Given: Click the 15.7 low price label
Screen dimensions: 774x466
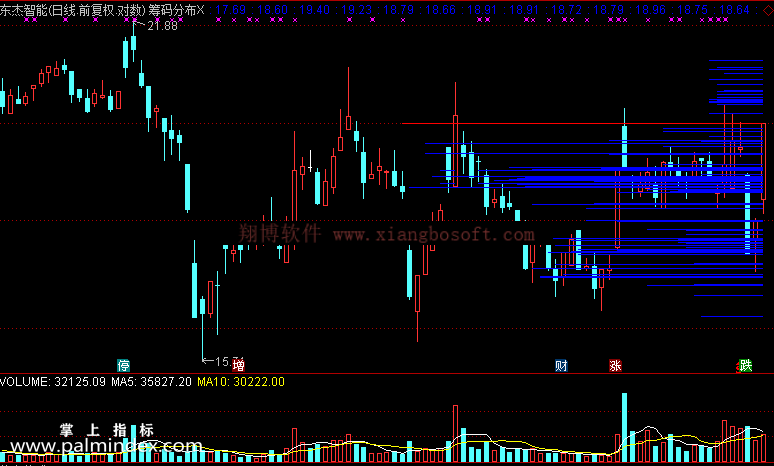Looking at the screenshot, I should coord(229,361).
